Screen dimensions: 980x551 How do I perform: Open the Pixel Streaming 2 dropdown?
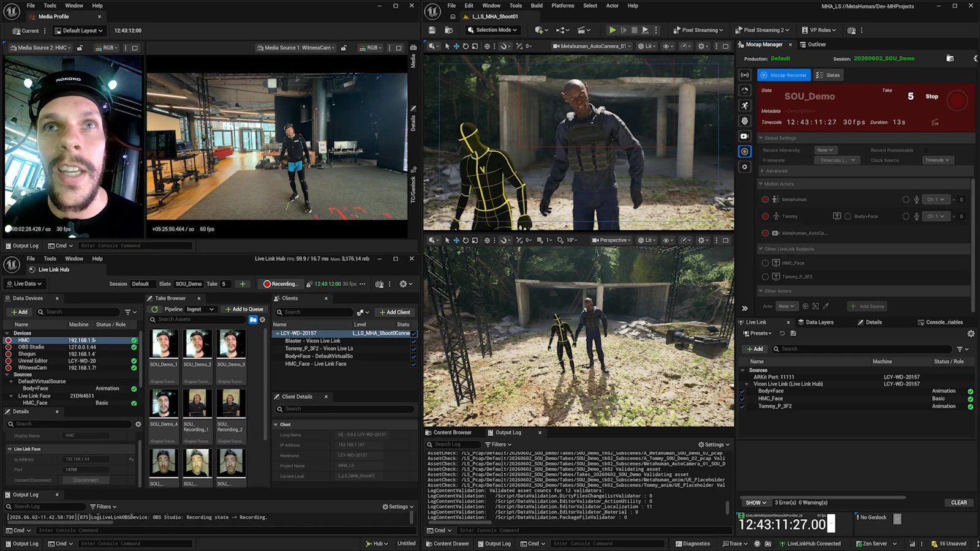(x=762, y=30)
